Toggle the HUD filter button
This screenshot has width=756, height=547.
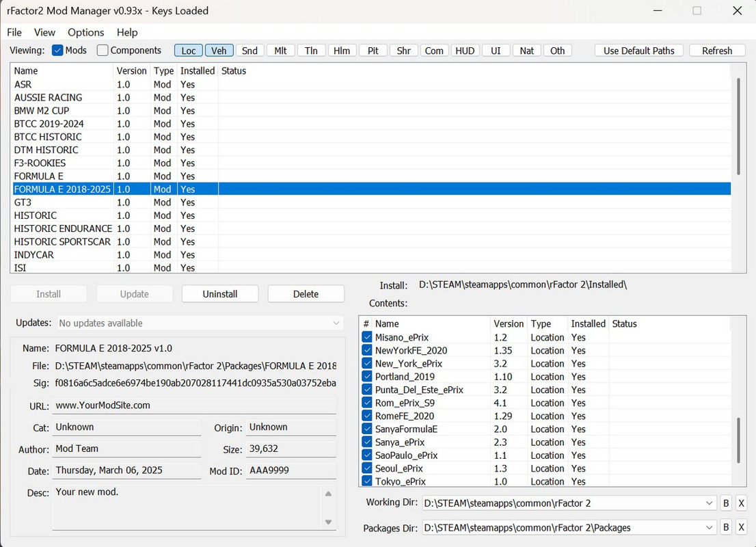[465, 51]
